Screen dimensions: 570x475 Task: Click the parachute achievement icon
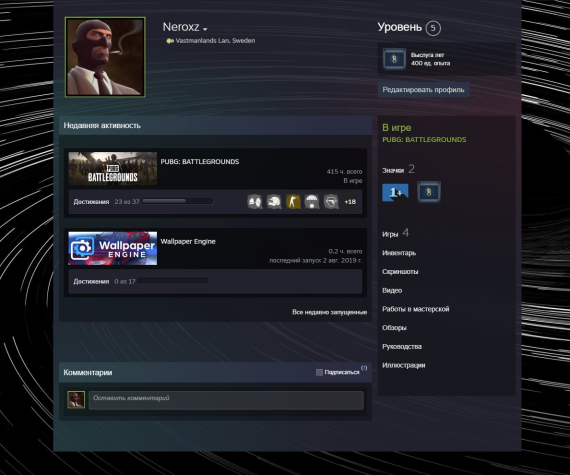click(x=312, y=202)
